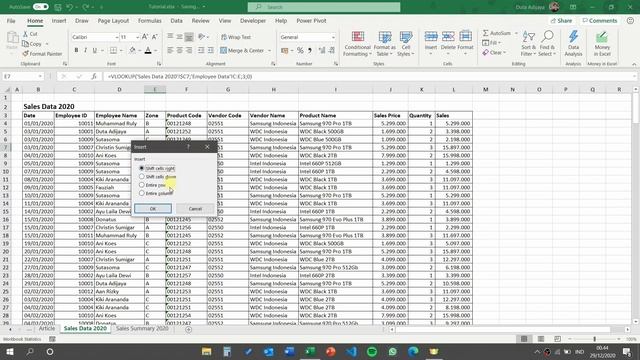The height and width of the screenshot is (360, 640).
Task: Click Merge & Center
Action: [242, 51]
